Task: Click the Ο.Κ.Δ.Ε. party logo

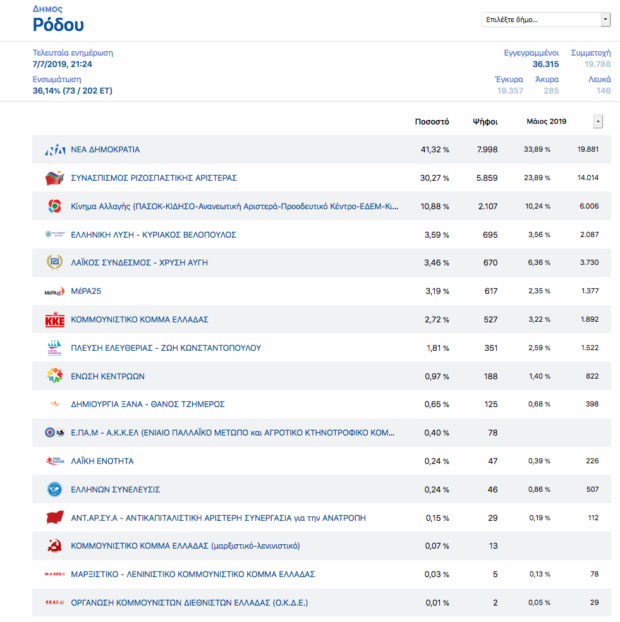Action: tap(55, 603)
